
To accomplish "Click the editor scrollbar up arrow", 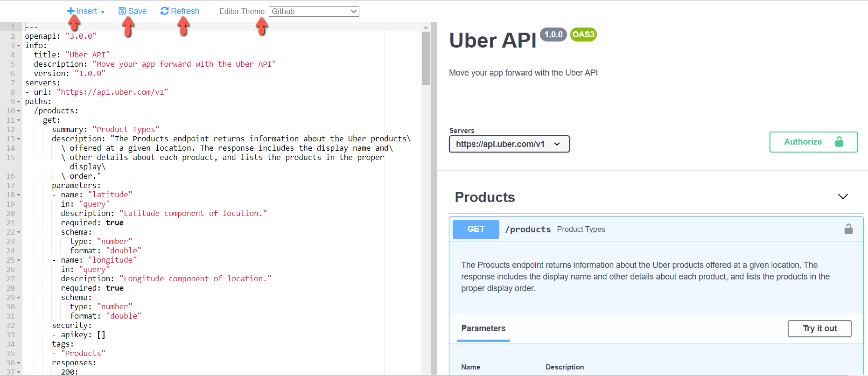I will pos(426,27).
